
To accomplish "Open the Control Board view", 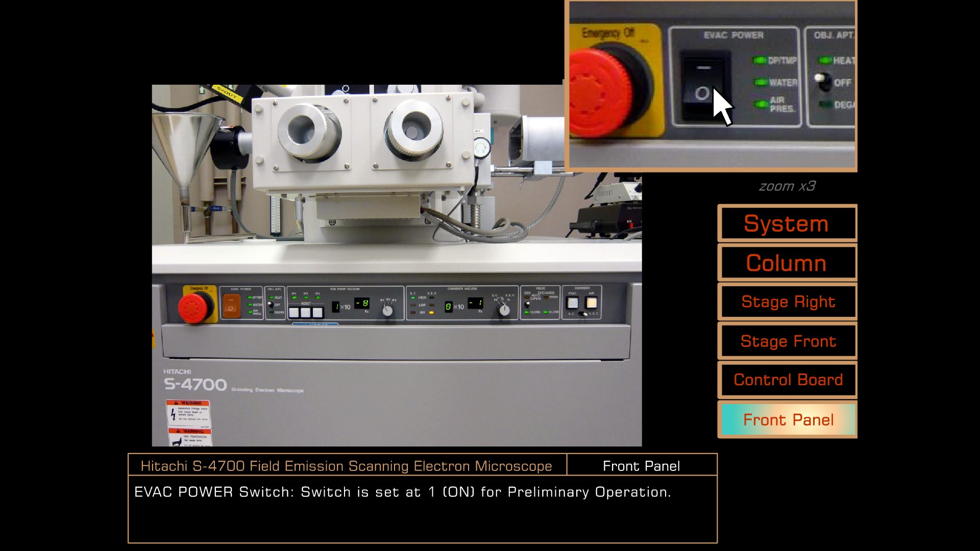I will [787, 380].
